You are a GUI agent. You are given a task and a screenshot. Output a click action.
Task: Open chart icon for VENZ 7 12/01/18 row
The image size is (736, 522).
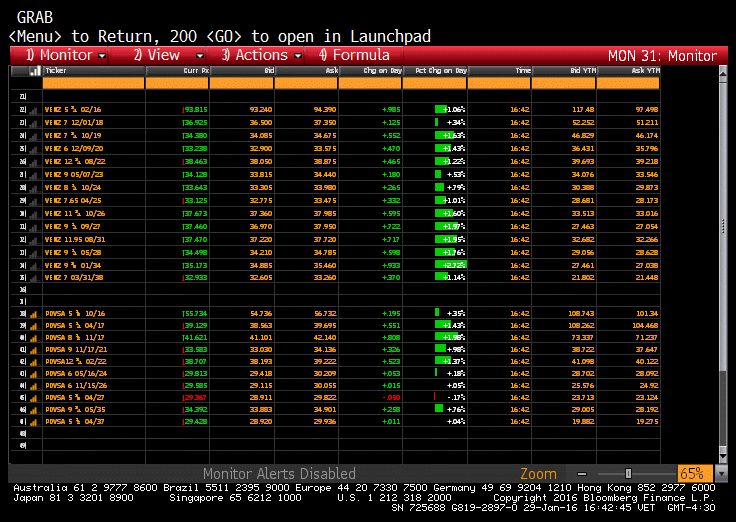[33, 123]
